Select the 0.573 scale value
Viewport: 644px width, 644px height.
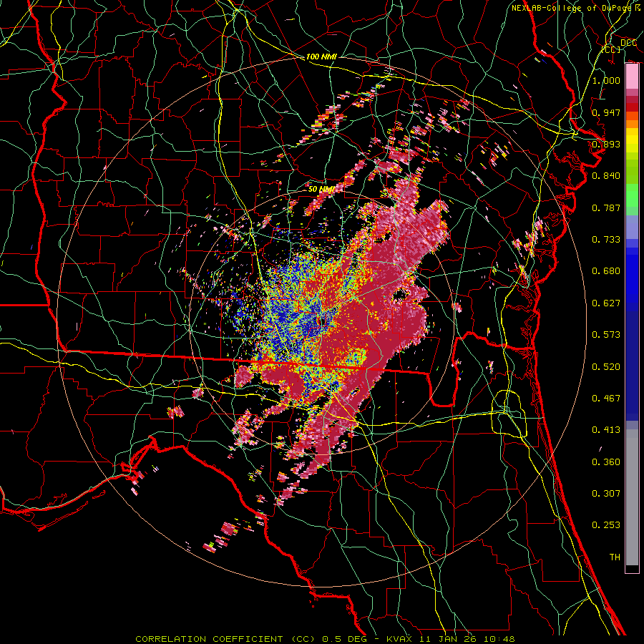pos(606,335)
